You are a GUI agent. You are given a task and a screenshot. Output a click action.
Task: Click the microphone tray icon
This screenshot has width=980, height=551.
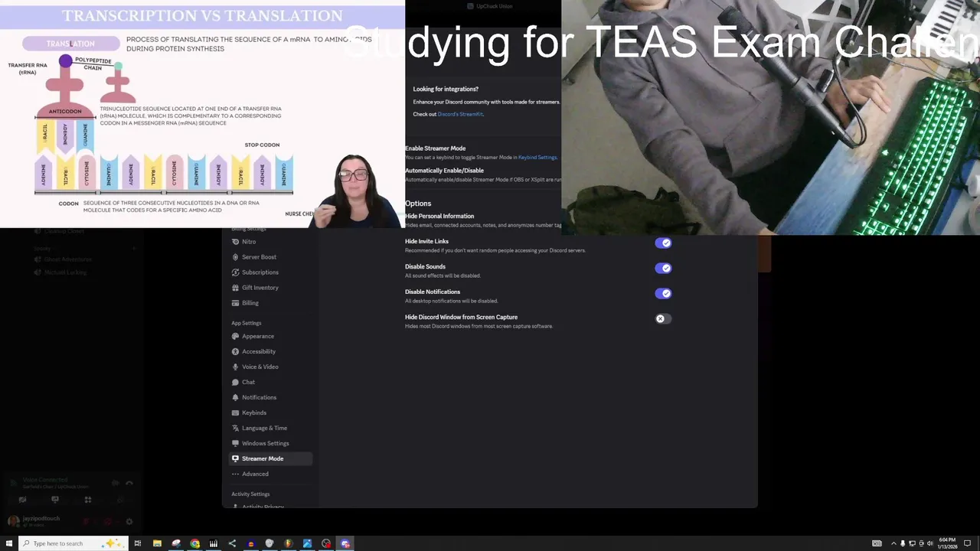(x=902, y=543)
